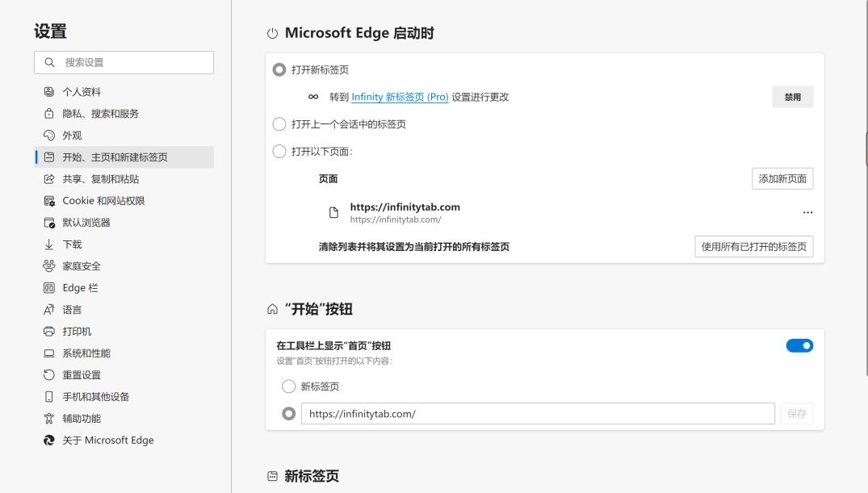This screenshot has width=868, height=493.
Task: Select the 打开以下页面 radio button
Action: (x=279, y=151)
